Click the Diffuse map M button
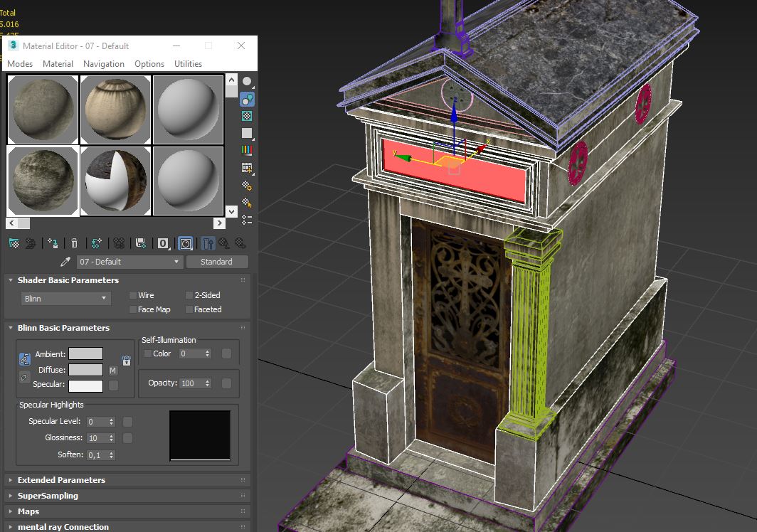The width and height of the screenshot is (757, 532). coord(112,370)
